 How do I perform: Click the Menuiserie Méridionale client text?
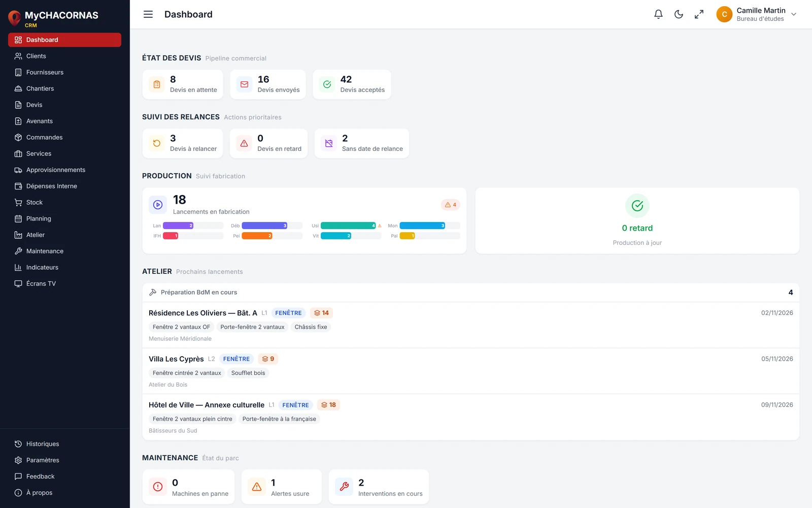tap(180, 339)
